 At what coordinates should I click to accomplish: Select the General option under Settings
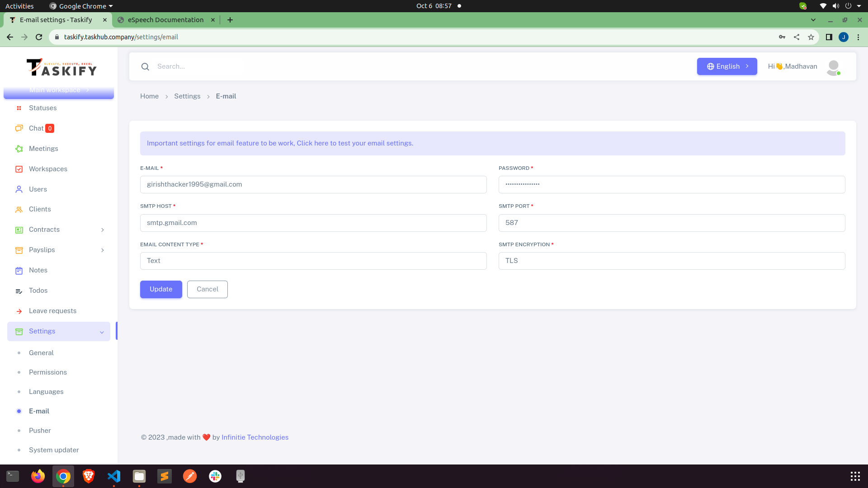click(41, 353)
